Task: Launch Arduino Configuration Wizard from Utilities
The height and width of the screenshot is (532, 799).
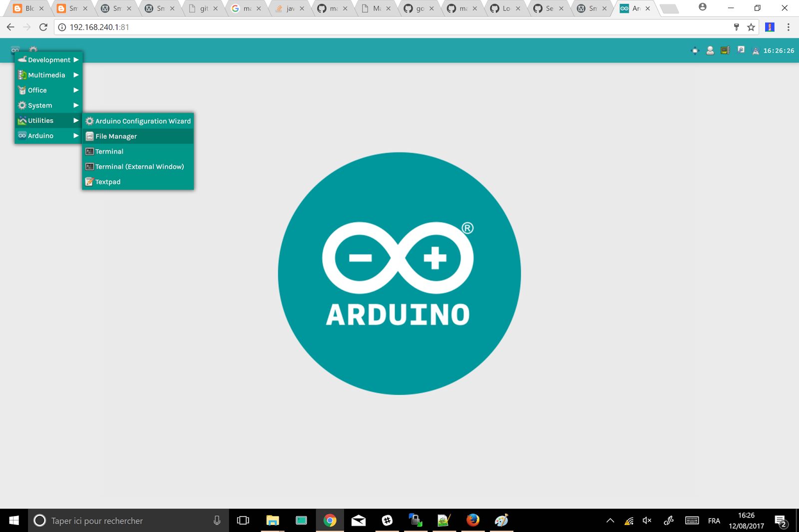Action: (138, 121)
